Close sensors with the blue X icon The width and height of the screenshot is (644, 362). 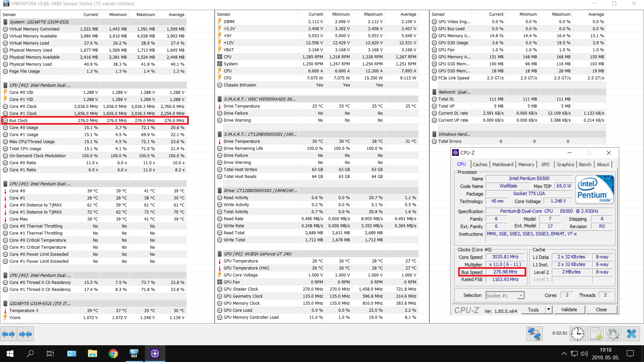click(632, 334)
